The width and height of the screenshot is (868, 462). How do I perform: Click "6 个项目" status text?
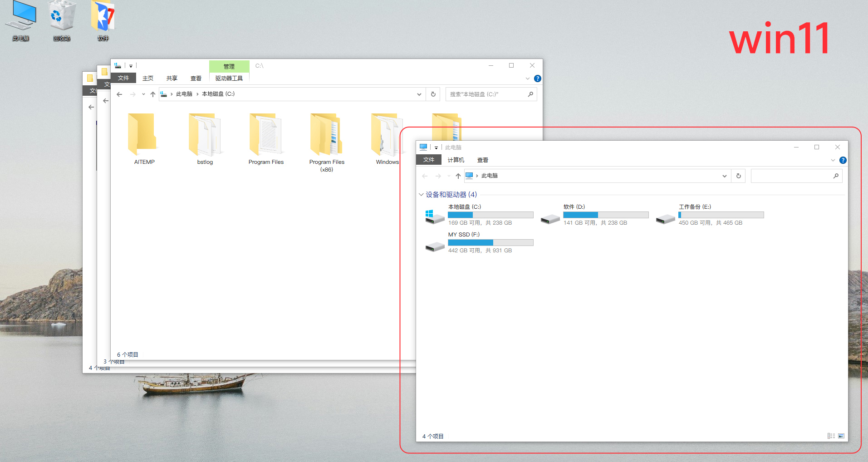point(128,354)
